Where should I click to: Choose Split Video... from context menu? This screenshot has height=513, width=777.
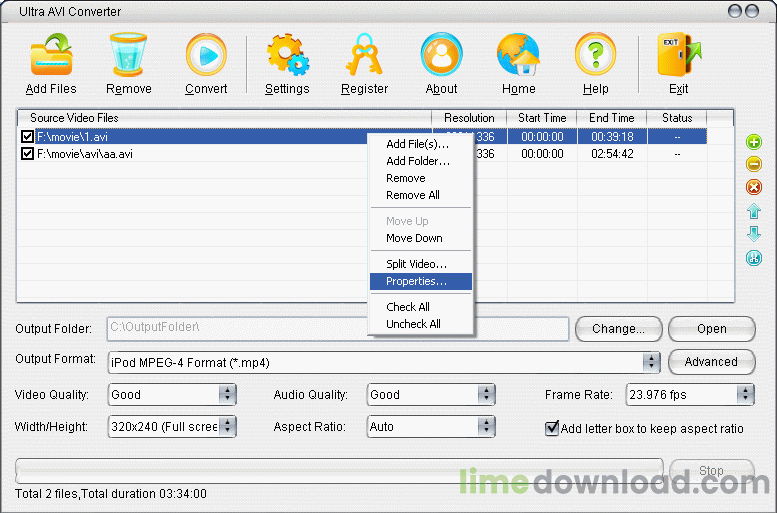click(x=416, y=264)
